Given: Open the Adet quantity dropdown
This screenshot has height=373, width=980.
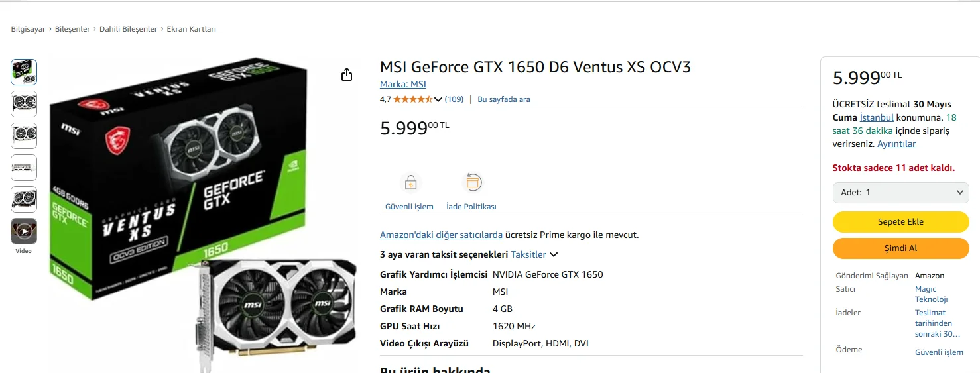Looking at the screenshot, I should [900, 193].
